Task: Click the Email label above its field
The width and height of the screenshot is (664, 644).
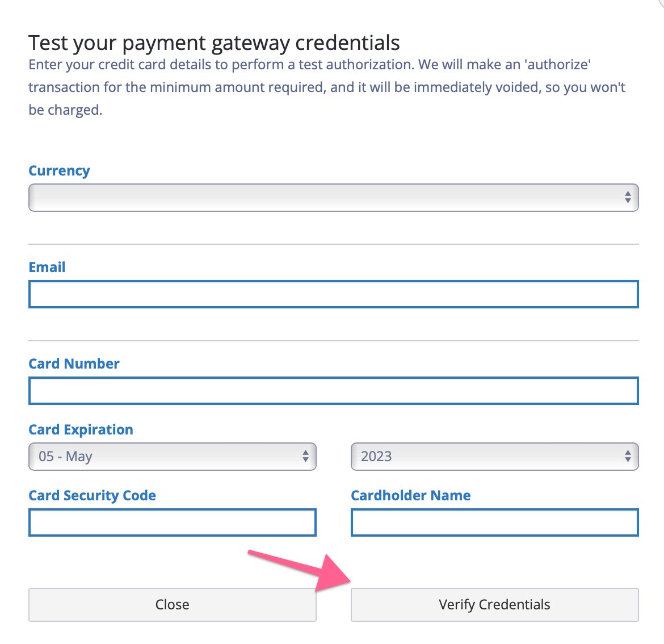Action: 47,267
